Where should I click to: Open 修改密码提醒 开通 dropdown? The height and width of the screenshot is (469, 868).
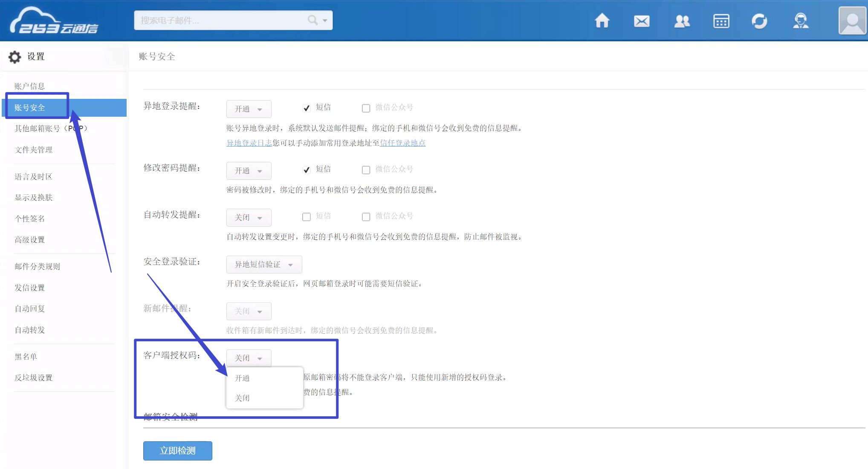tap(249, 171)
